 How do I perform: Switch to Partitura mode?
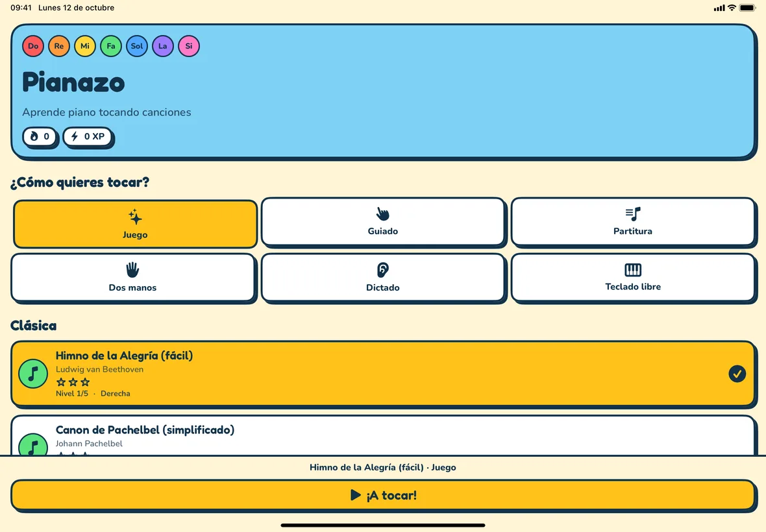633,222
